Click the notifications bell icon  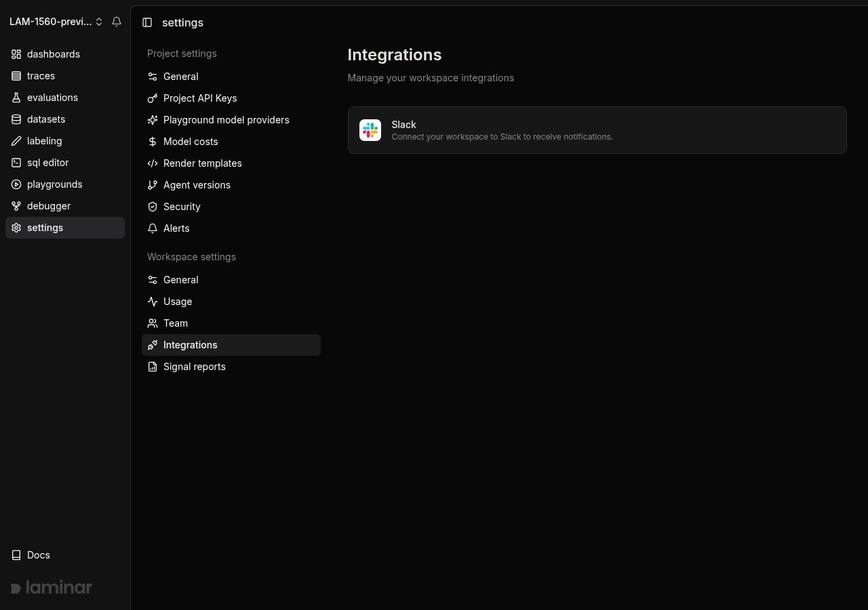point(117,22)
